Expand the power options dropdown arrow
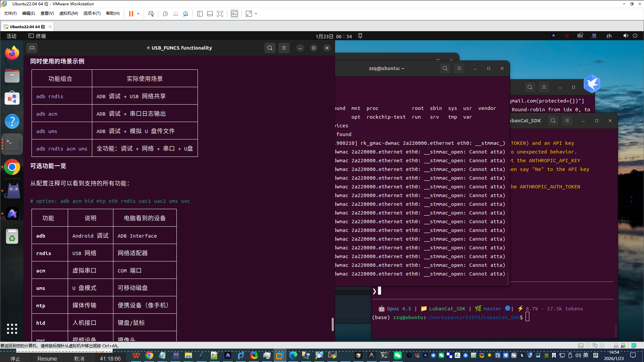The height and width of the screenshot is (362, 644). [138, 14]
